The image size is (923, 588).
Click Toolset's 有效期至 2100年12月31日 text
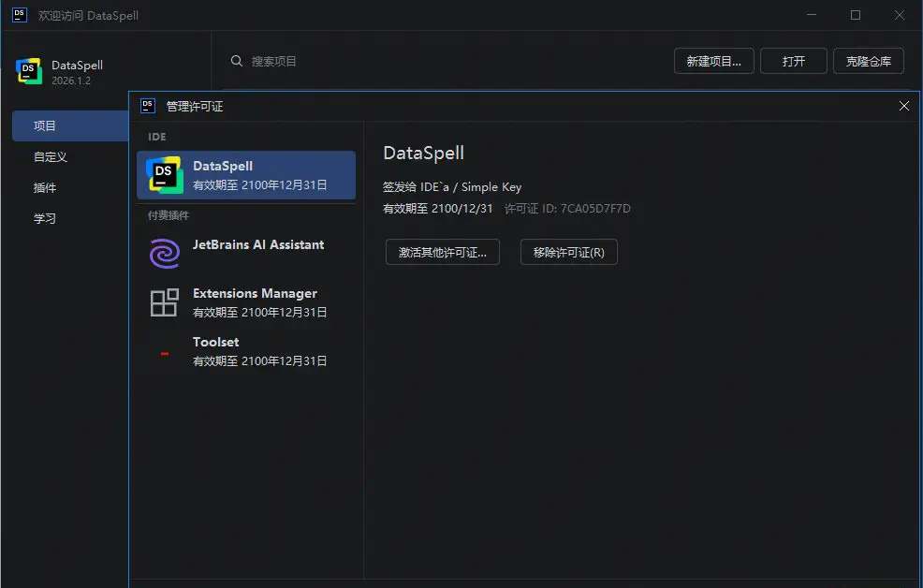pyautogui.click(x=260, y=360)
